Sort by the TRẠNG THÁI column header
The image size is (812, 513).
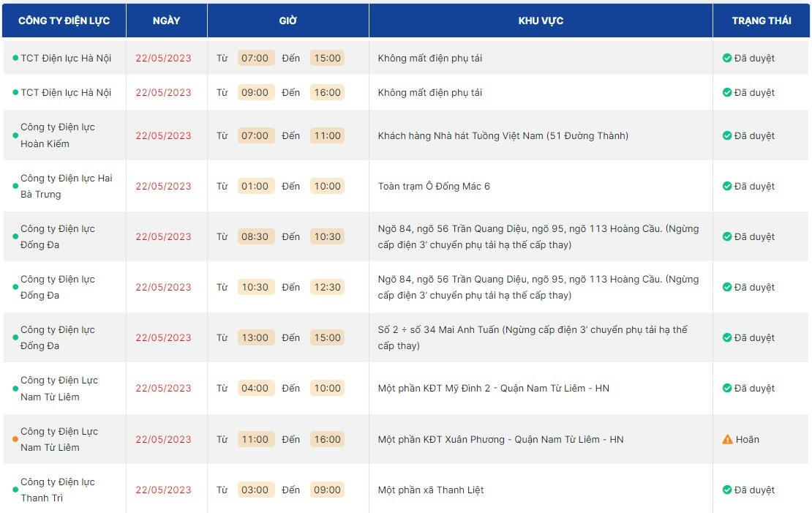762,20
